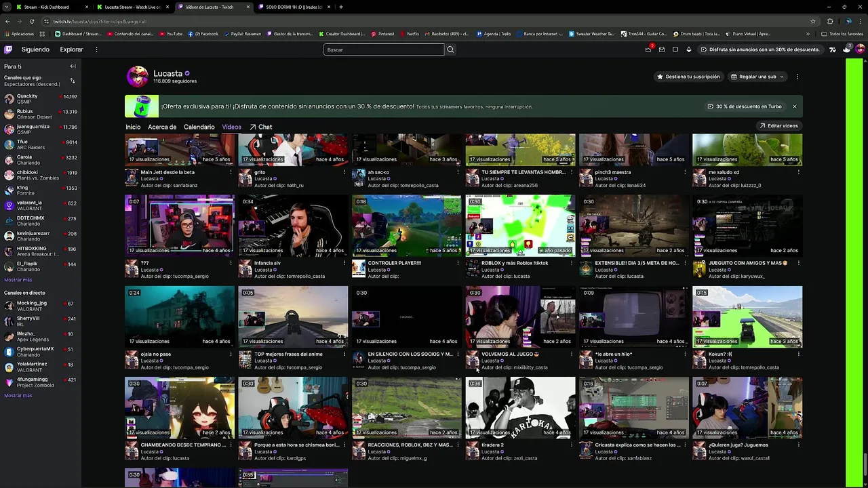This screenshot has height=488, width=868.
Task: Click the search magnifier button
Action: pos(450,49)
